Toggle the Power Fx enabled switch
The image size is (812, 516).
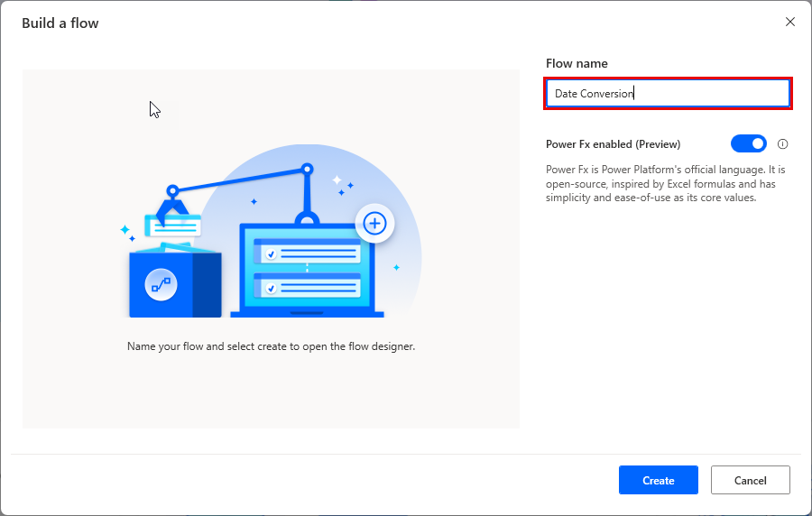point(748,143)
